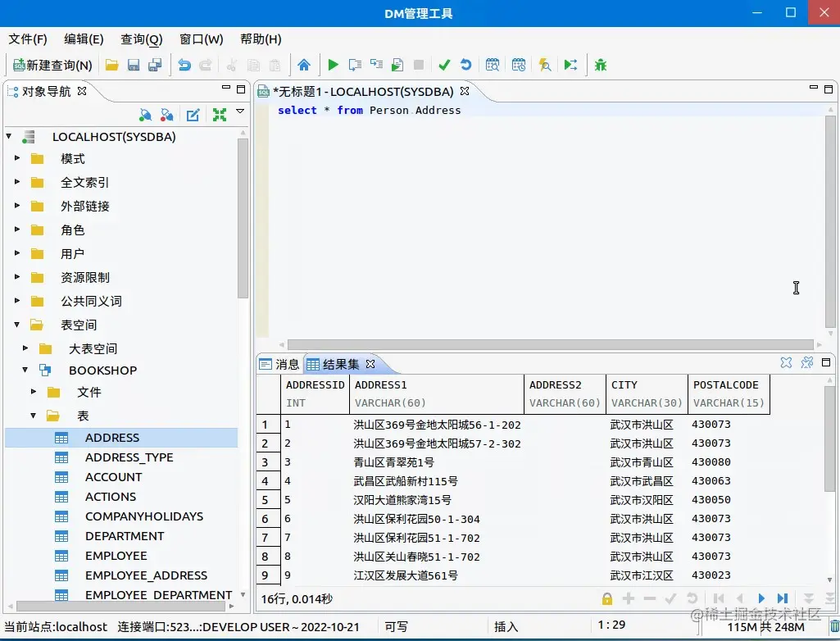Click the gray Stop execution square
Image resolution: width=840 pixels, height=641 pixels.
[x=419, y=66]
